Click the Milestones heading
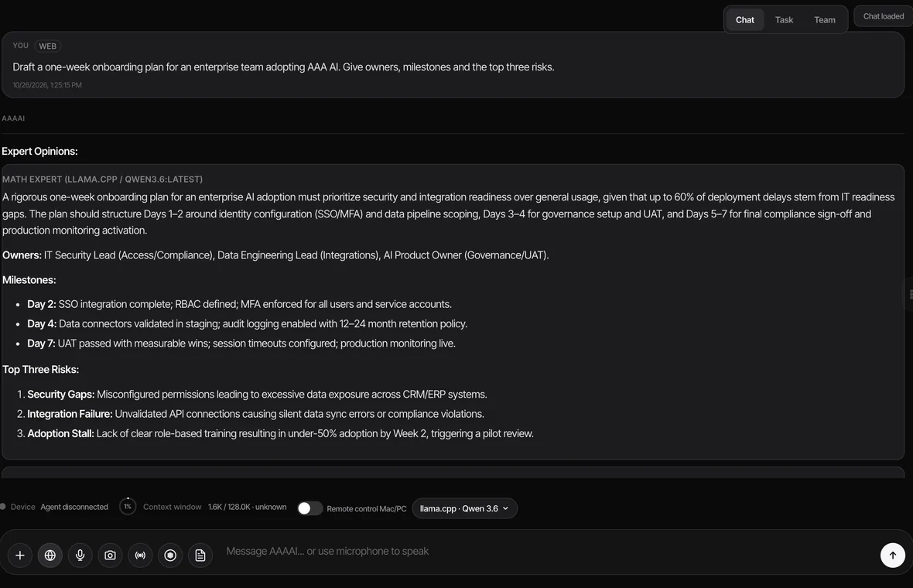This screenshot has width=913, height=588. (x=29, y=280)
